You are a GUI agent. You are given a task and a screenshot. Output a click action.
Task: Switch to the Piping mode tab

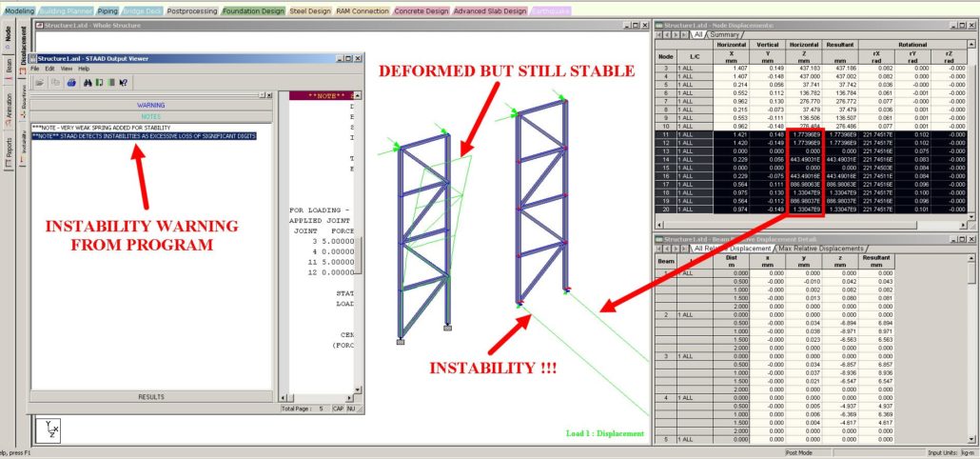[108, 11]
